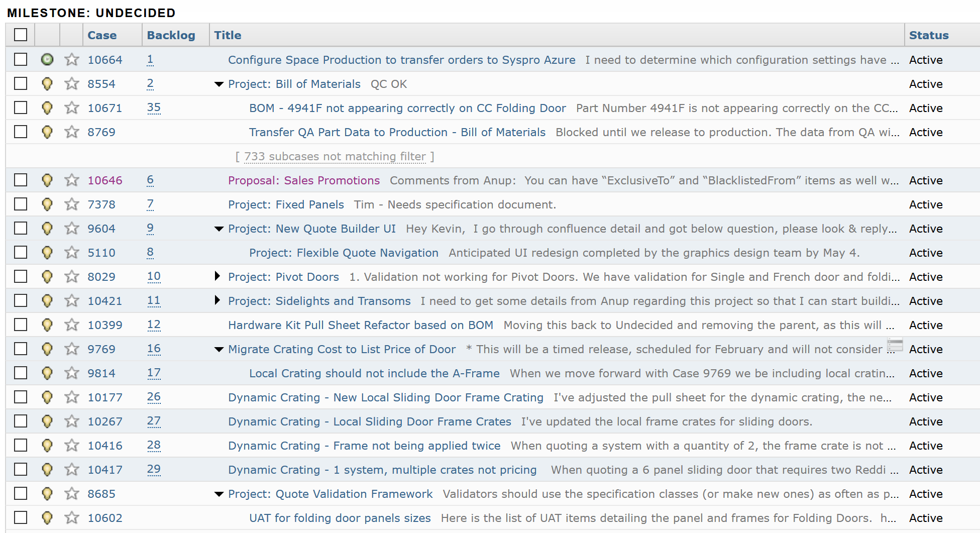This screenshot has height=533, width=980.
Task: Click lightbulb icon for case 8685
Action: pos(47,494)
